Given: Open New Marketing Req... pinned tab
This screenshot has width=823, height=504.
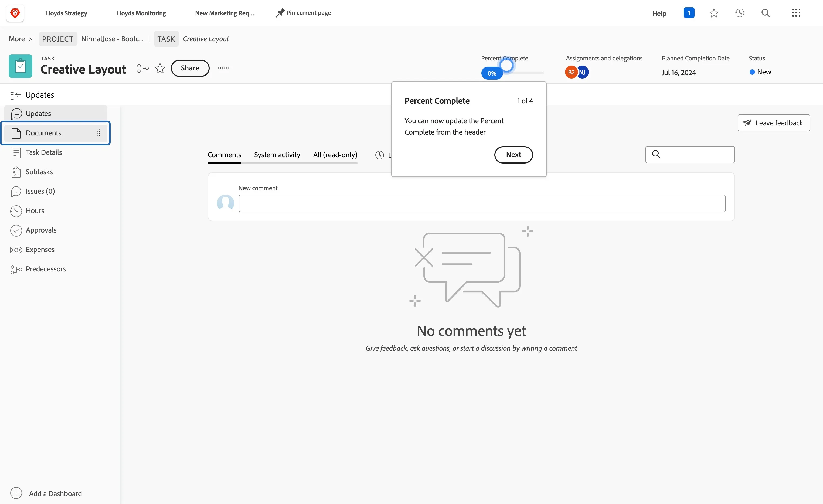Looking at the screenshot, I should 225,13.
